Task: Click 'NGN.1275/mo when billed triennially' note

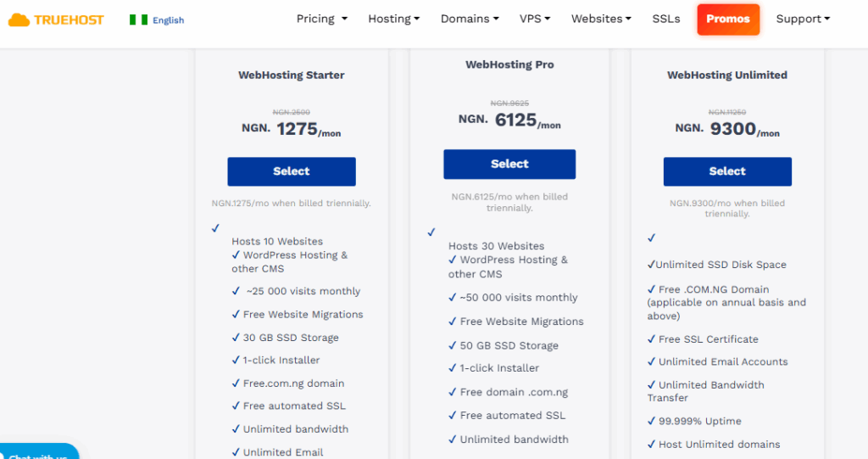Action: (292, 203)
